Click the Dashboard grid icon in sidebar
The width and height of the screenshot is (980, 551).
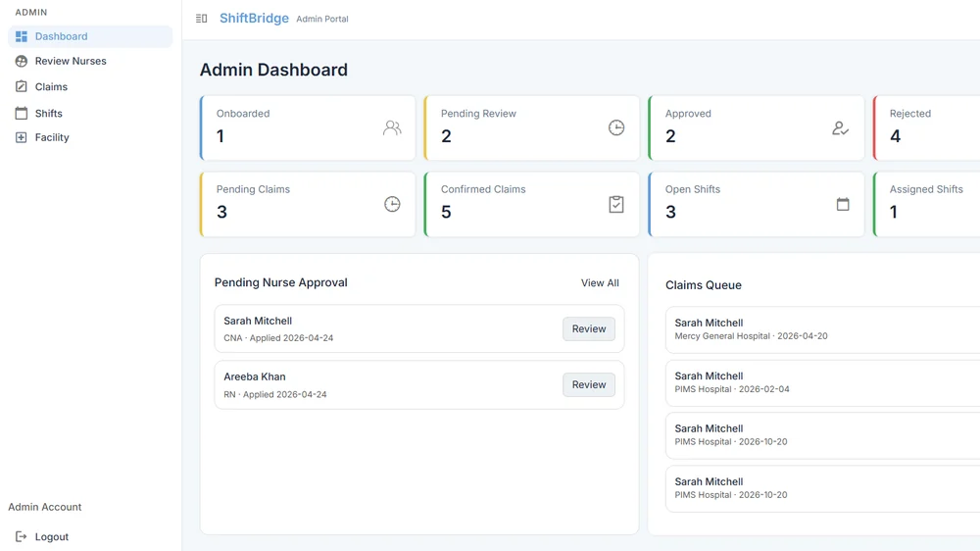[x=22, y=36]
